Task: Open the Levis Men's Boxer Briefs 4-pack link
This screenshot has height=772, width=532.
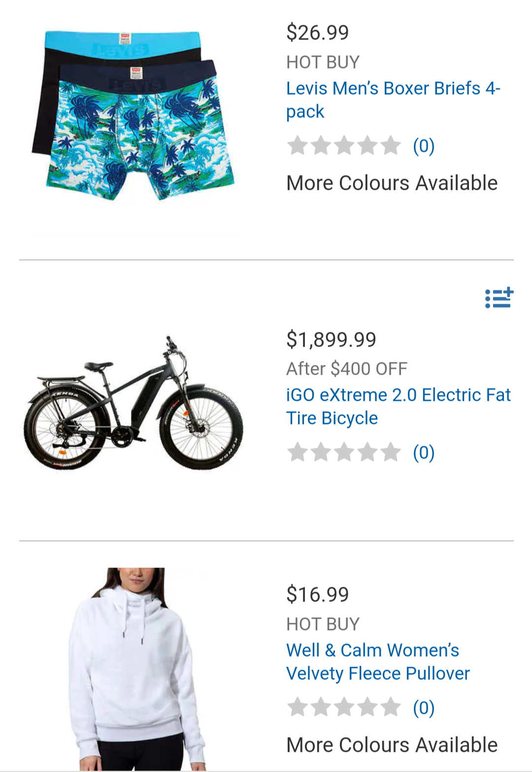Action: pyautogui.click(x=393, y=100)
